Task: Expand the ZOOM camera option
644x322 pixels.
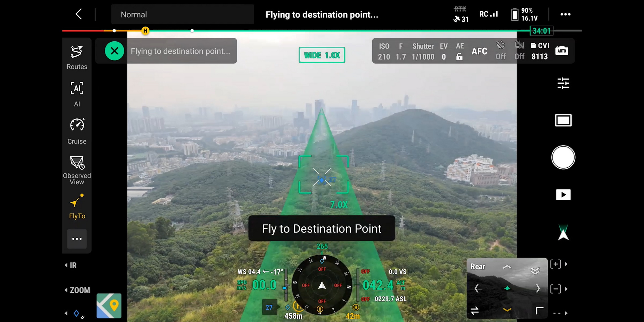Action: [x=77, y=290]
